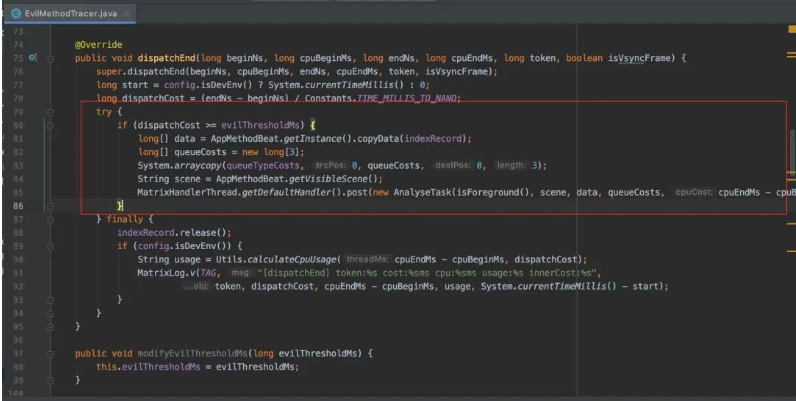796x401 pixels.
Task: Fold the if dispatchCost block at line 80
Action: click(x=50, y=125)
